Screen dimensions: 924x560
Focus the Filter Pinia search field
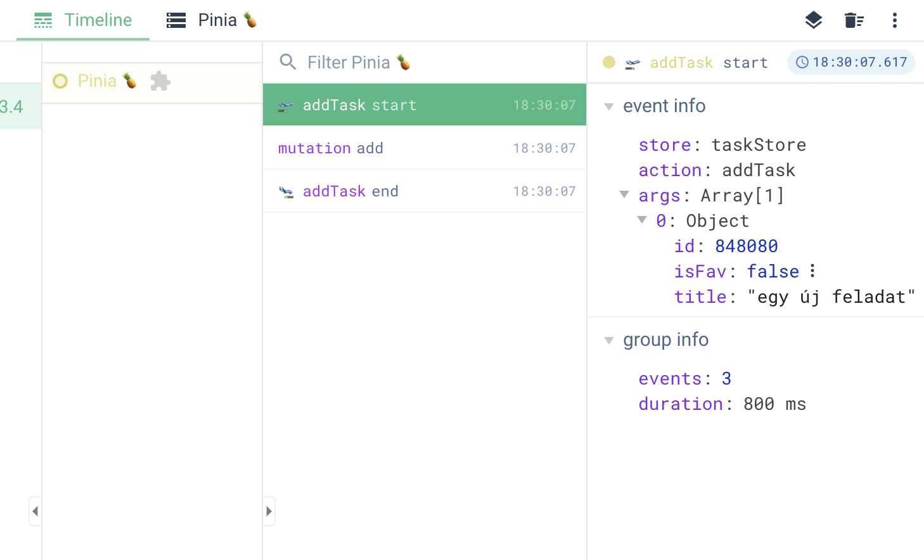[425, 62]
